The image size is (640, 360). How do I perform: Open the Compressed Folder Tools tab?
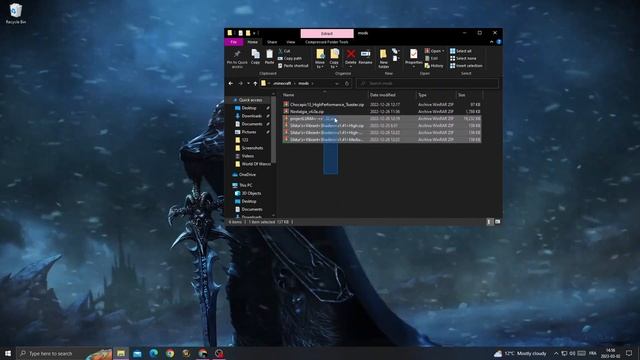click(327, 42)
